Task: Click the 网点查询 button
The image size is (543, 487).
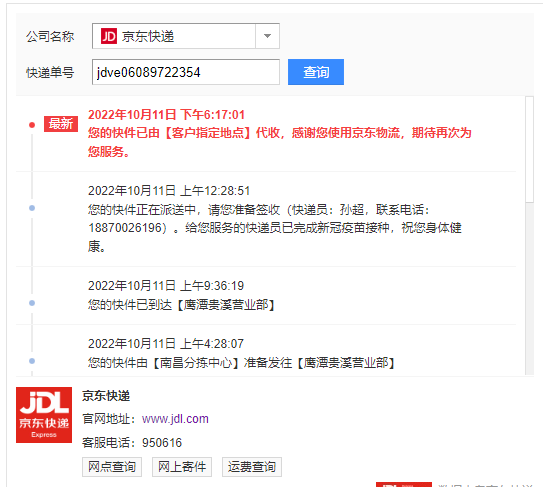Action: coord(112,467)
